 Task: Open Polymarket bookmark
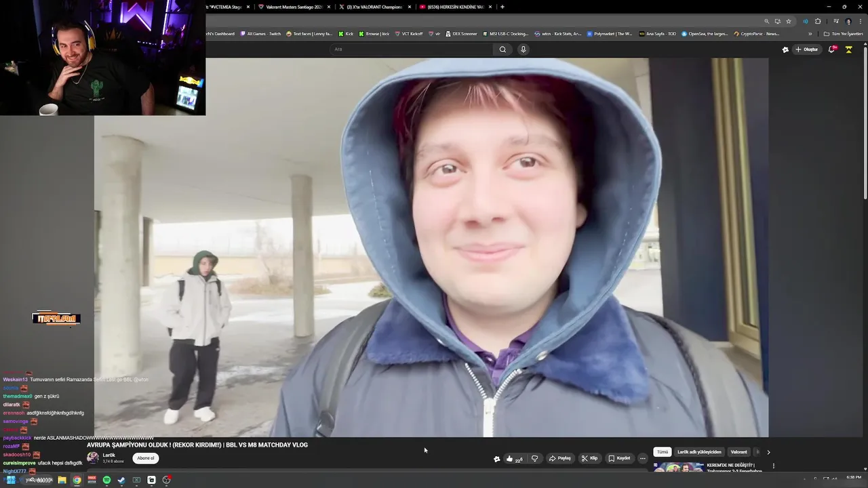pyautogui.click(x=610, y=34)
